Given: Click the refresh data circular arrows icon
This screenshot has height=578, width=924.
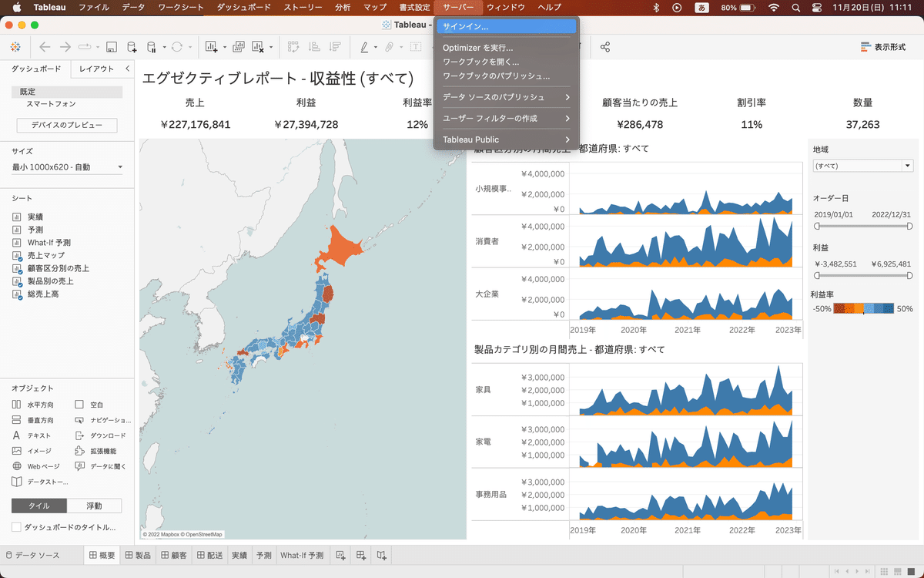Looking at the screenshot, I should point(177,47).
